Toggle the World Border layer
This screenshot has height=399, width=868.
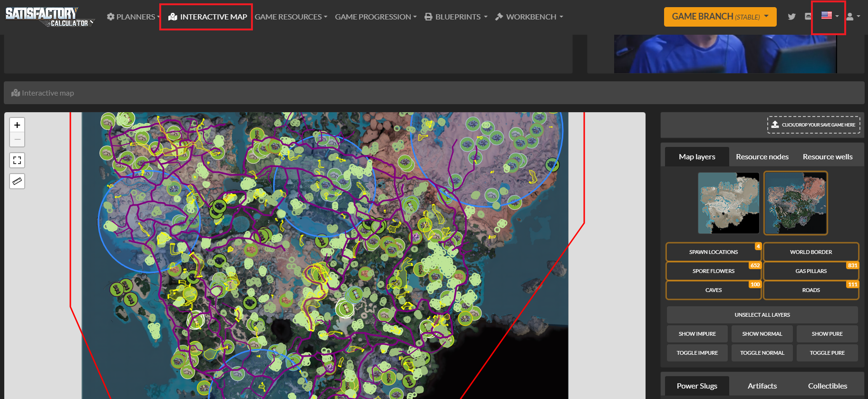point(811,252)
